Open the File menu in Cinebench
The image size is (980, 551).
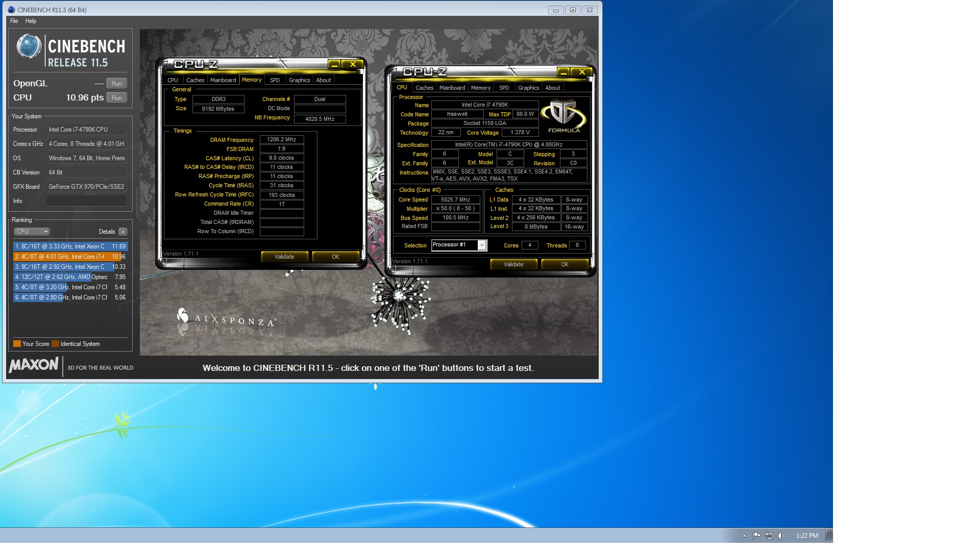click(14, 21)
